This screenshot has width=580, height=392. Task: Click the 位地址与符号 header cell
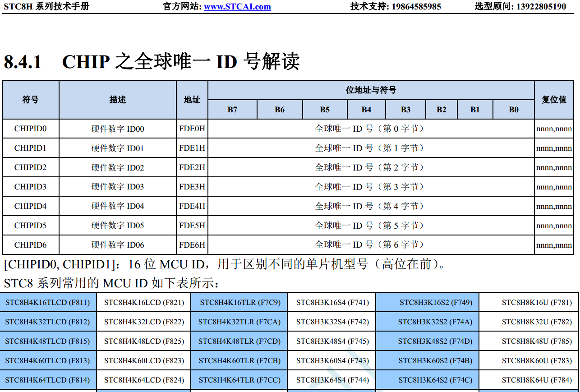[x=371, y=90]
